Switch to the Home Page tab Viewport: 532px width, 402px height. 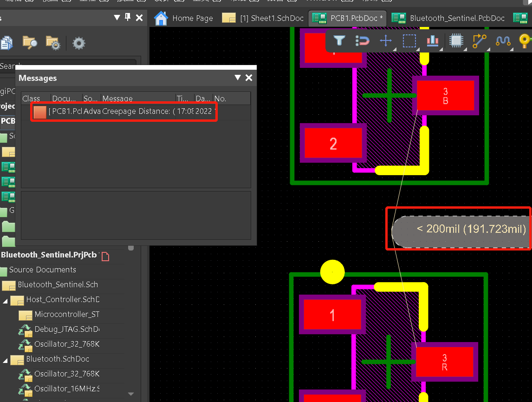184,18
